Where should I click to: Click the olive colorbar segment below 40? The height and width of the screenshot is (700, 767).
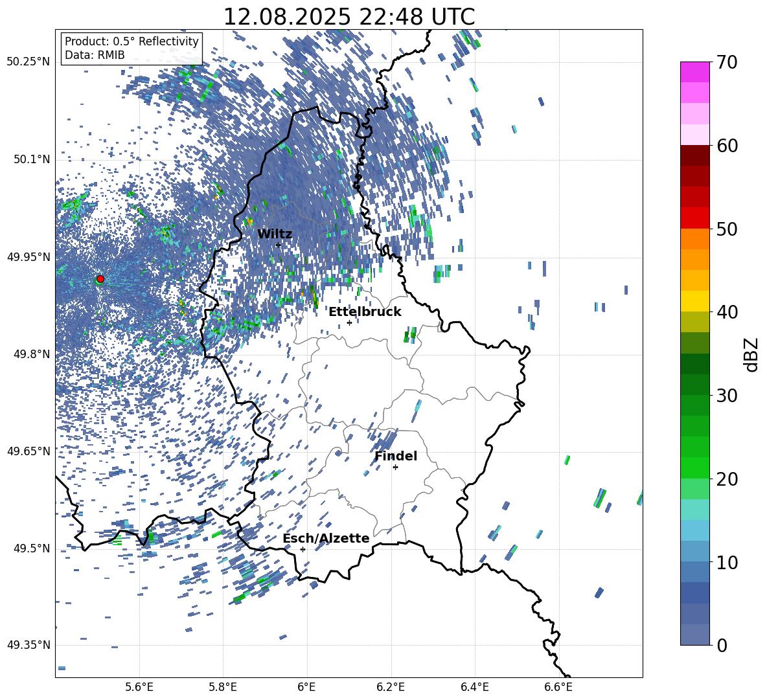point(695,322)
